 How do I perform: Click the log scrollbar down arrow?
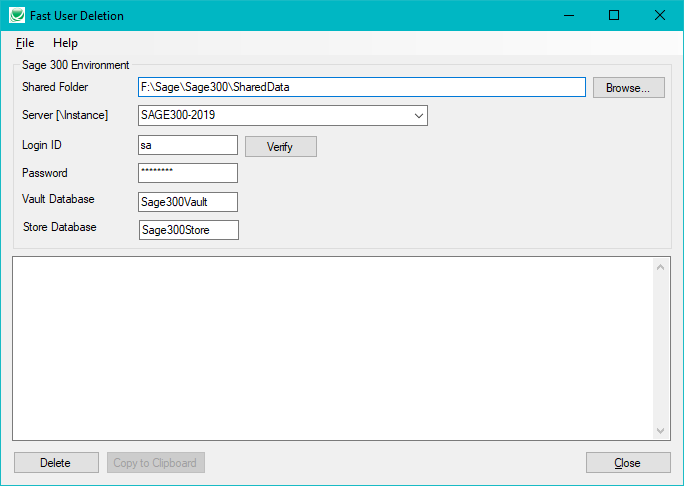(x=660, y=431)
